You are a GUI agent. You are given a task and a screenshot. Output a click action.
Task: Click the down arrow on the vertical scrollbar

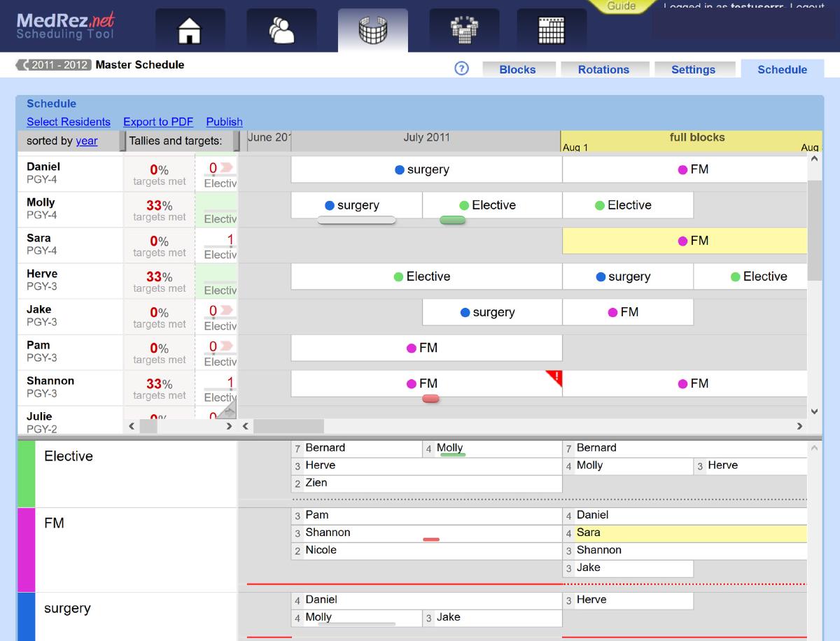813,411
